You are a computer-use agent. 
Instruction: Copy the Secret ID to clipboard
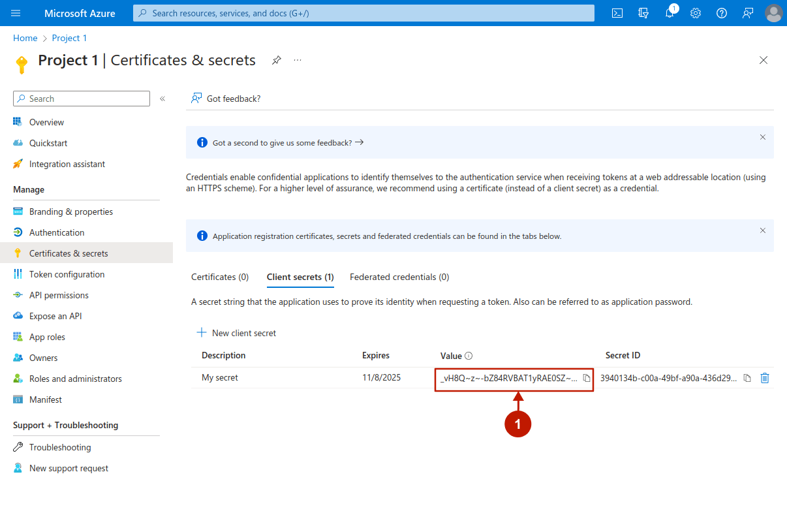(x=747, y=378)
